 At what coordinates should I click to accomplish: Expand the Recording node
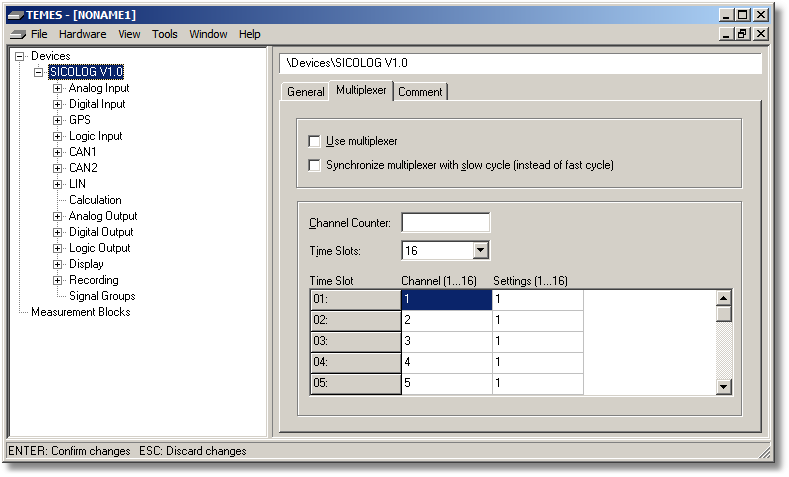(x=57, y=280)
